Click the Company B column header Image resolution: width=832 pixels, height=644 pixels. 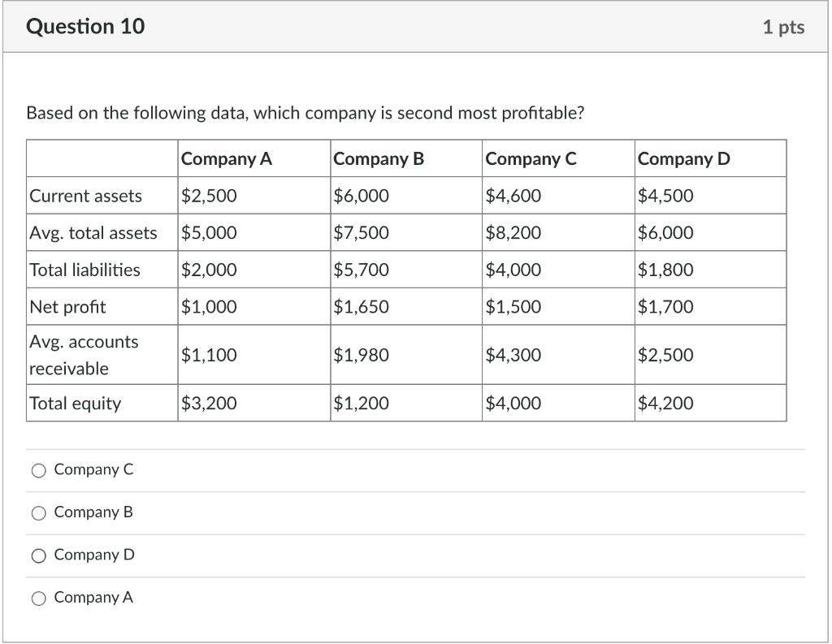(x=378, y=158)
